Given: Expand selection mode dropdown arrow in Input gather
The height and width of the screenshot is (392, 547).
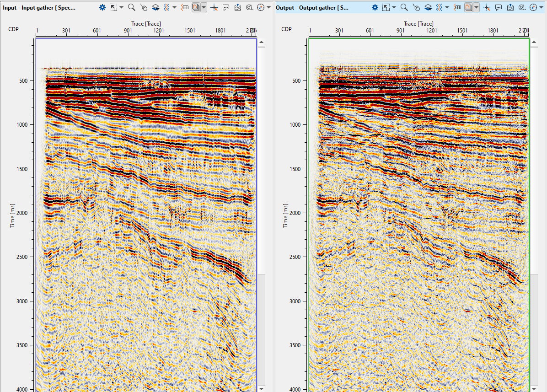Looking at the screenshot, I should 122,7.
